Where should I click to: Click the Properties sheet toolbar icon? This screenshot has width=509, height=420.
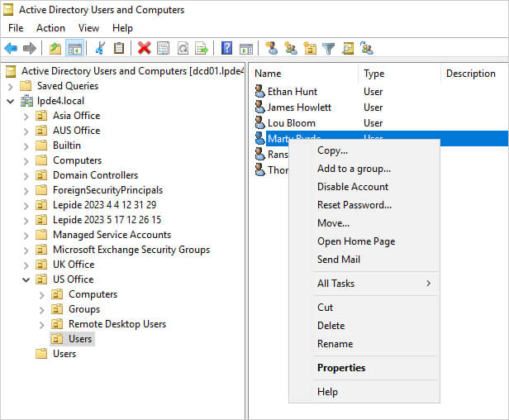(x=163, y=49)
